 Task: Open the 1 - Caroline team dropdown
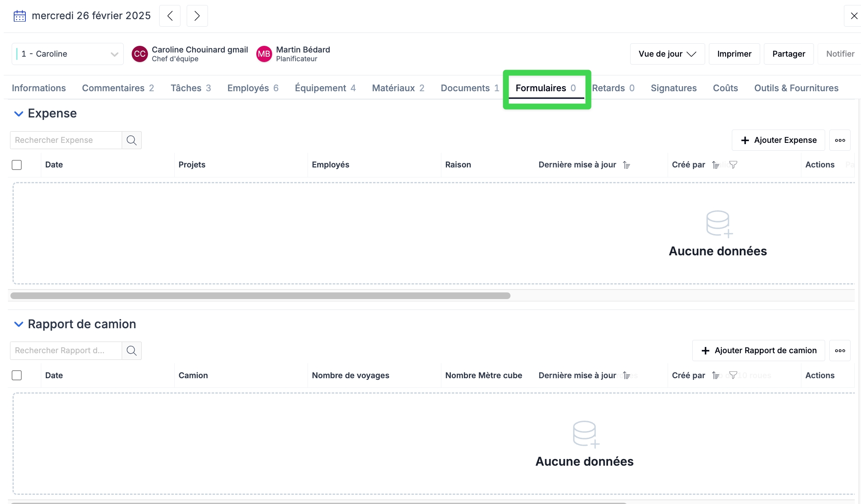click(68, 54)
